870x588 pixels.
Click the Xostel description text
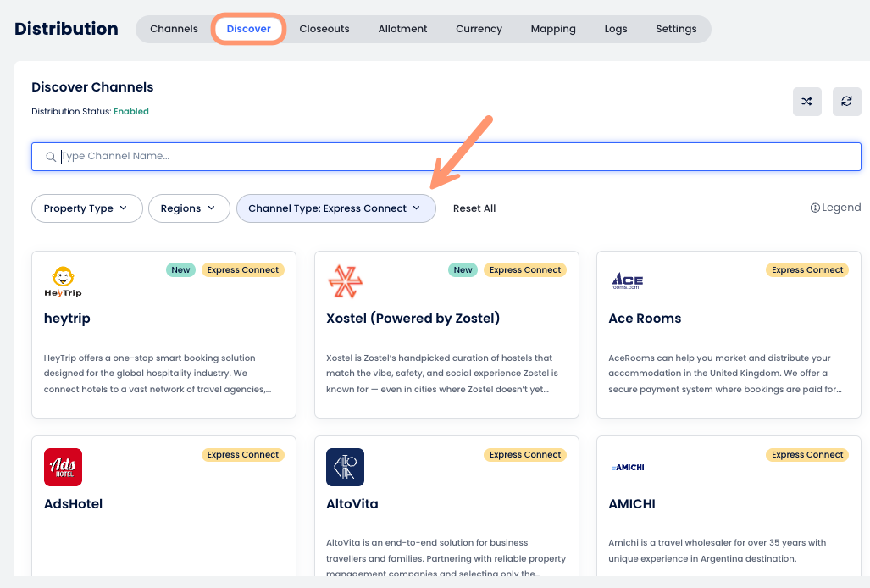(442, 374)
